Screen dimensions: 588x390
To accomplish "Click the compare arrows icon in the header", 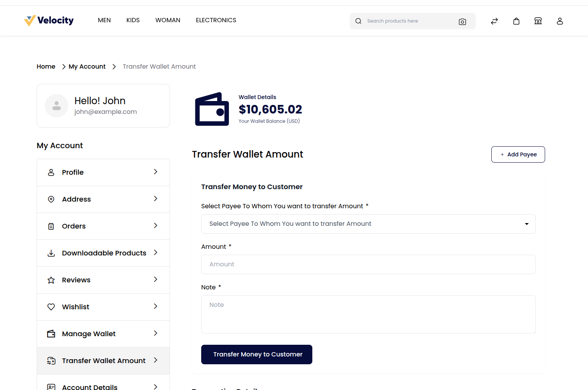I will point(494,21).
